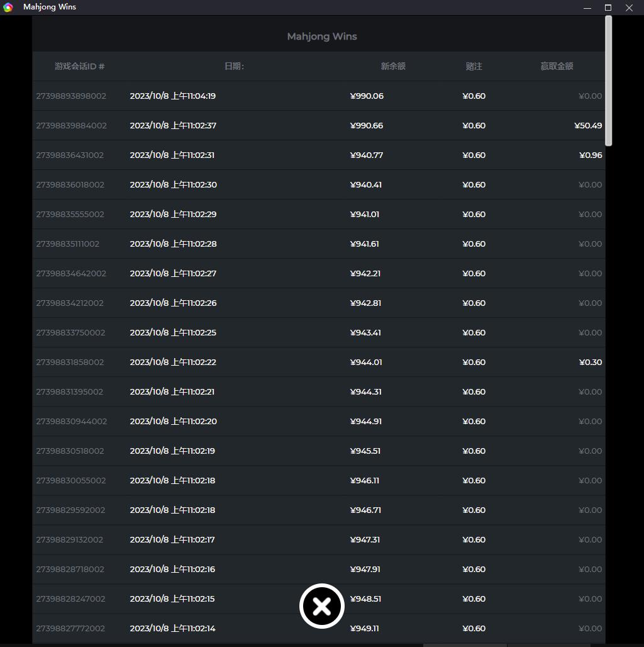Viewport: 644px width, 647px height.
Task: Click the balance value ¥947.91
Action: tap(365, 569)
